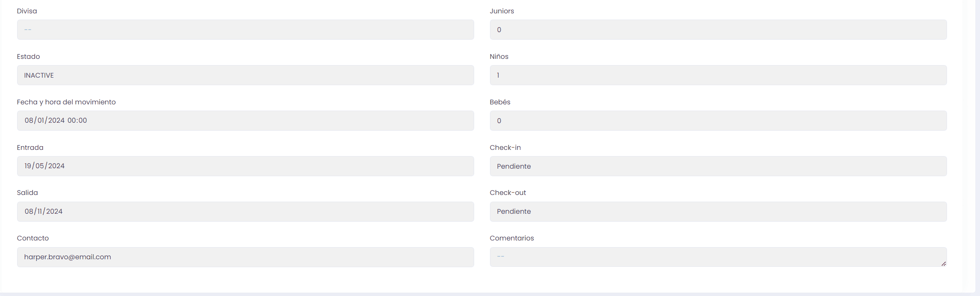Click the Salida label

[27, 192]
